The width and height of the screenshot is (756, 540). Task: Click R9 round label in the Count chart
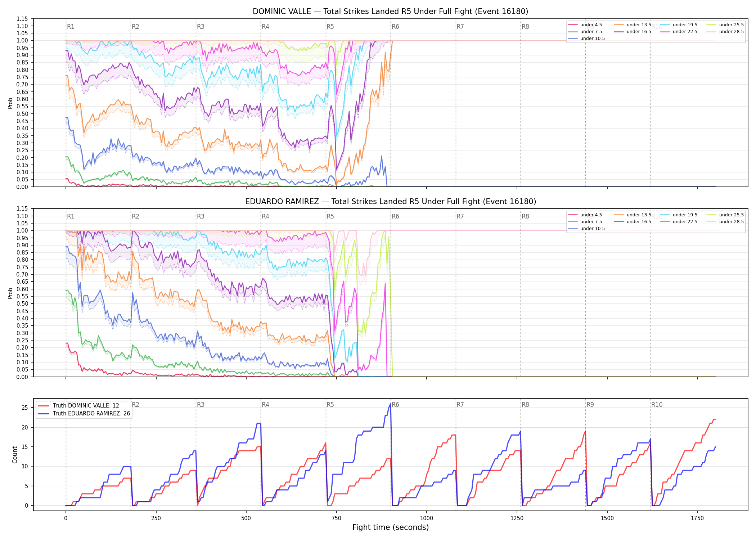point(590,405)
